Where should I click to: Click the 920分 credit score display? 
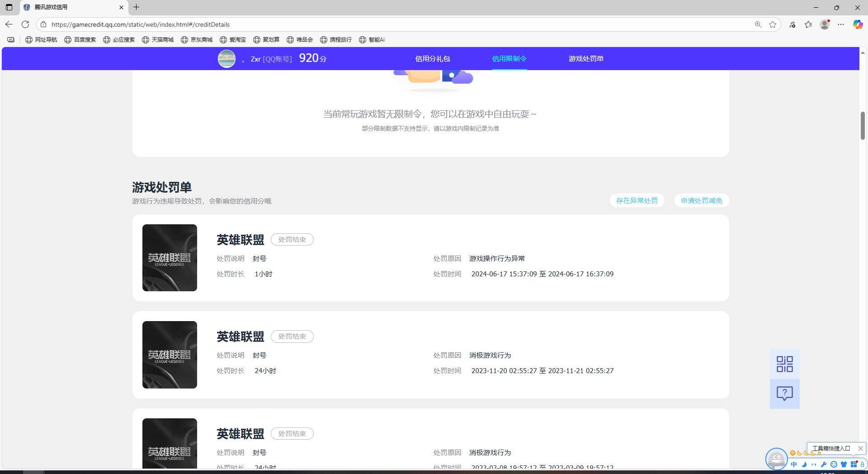(312, 58)
